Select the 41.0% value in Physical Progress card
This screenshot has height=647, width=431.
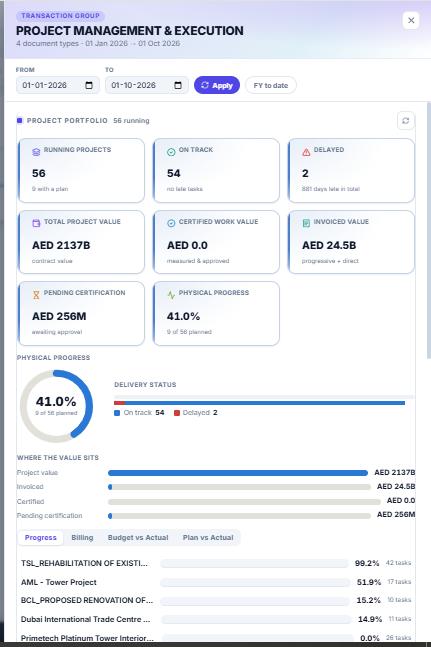click(183, 316)
